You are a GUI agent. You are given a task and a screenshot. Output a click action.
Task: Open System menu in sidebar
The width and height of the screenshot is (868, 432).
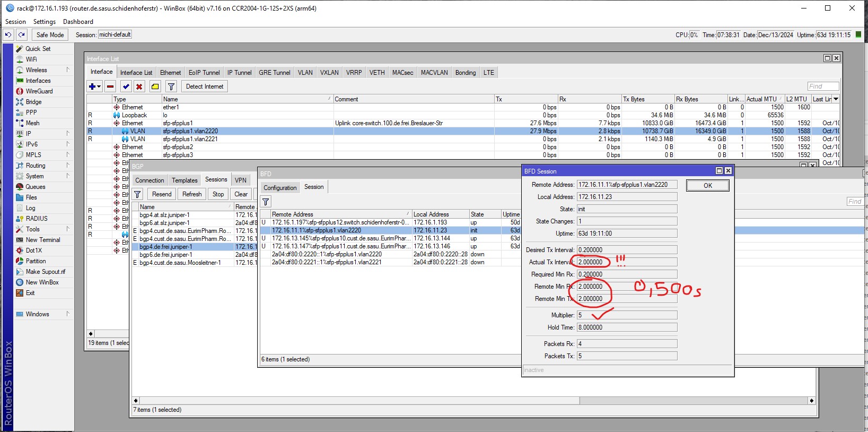pyautogui.click(x=34, y=176)
